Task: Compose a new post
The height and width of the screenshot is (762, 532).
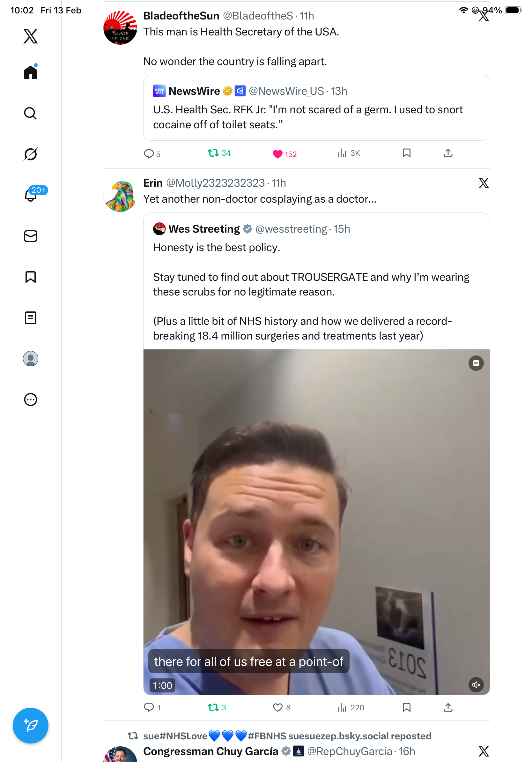Action: (31, 726)
